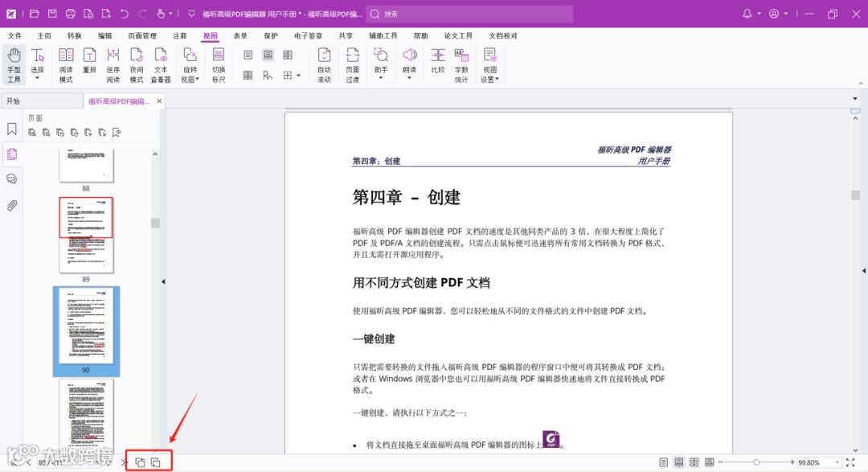Screen dimensions: 868x472
Task: Open the Protect (保护) tab
Action: point(271,35)
